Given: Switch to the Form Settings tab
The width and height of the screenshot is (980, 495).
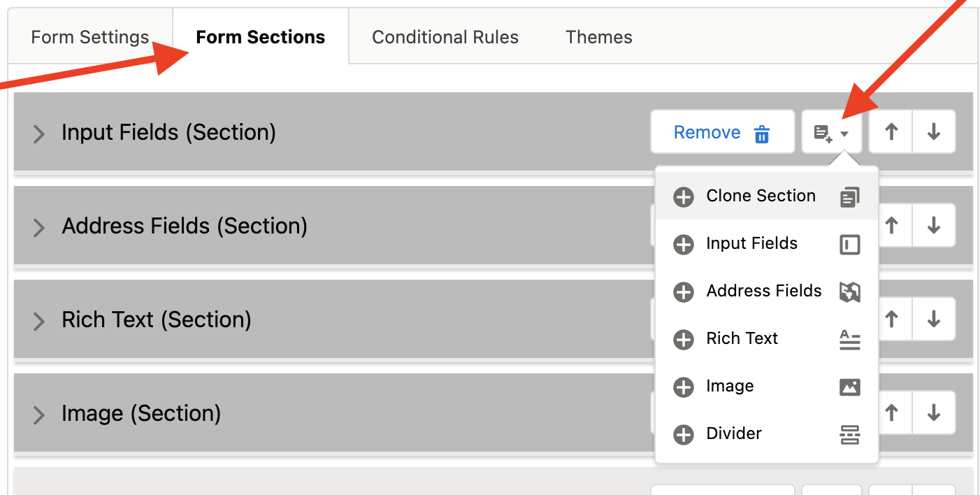Looking at the screenshot, I should pos(90,37).
